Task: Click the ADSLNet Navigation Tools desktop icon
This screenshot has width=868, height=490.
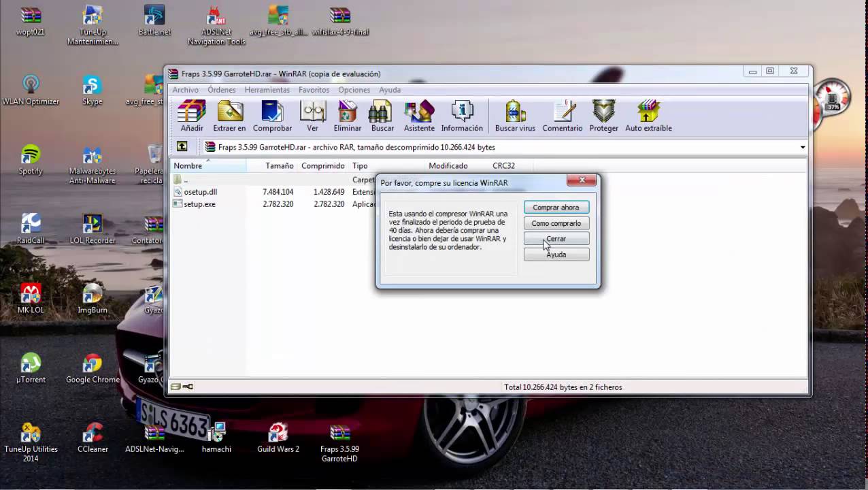Action: click(216, 25)
